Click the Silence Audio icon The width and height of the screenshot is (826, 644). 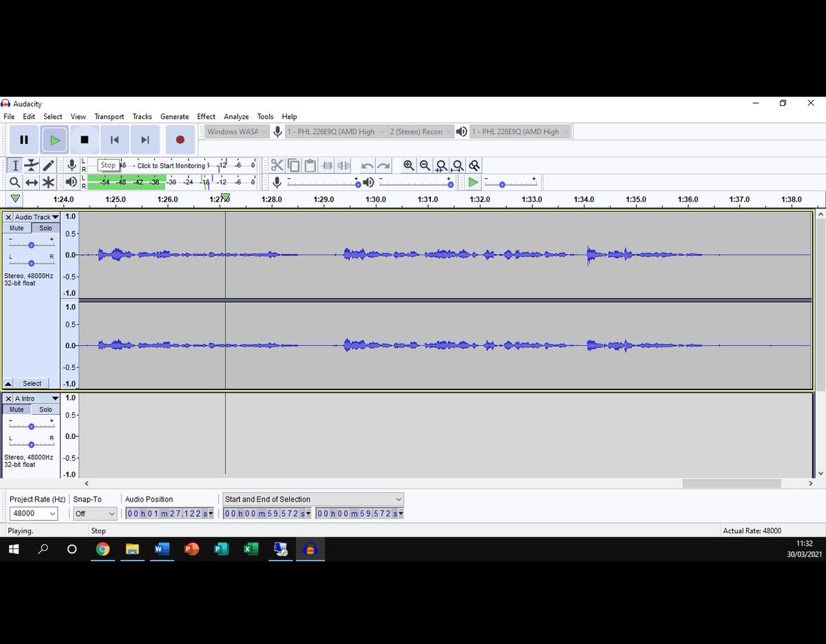[x=343, y=165]
